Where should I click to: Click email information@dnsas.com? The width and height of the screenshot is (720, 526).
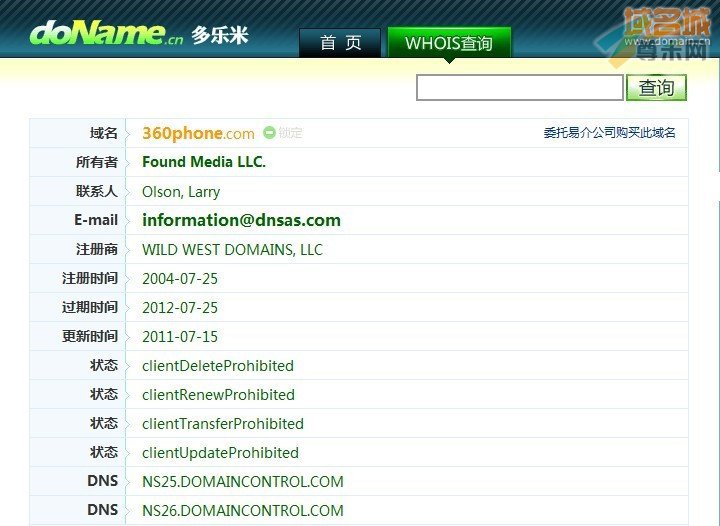tap(242, 220)
